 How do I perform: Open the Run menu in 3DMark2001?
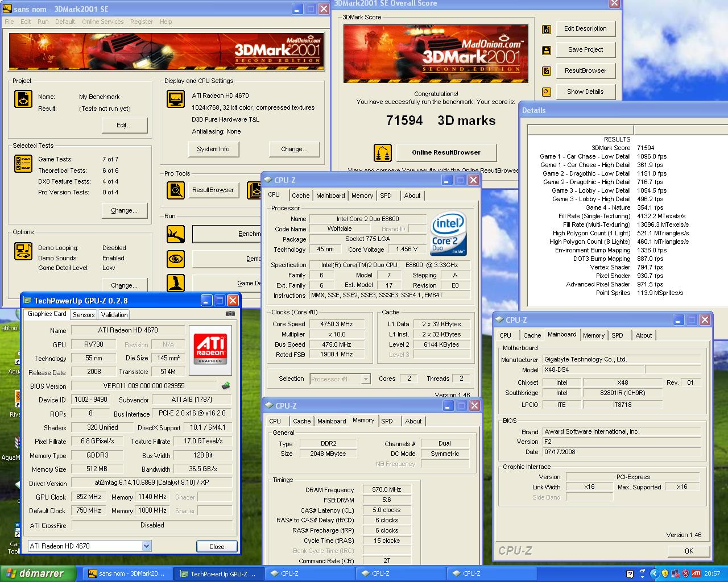point(43,22)
